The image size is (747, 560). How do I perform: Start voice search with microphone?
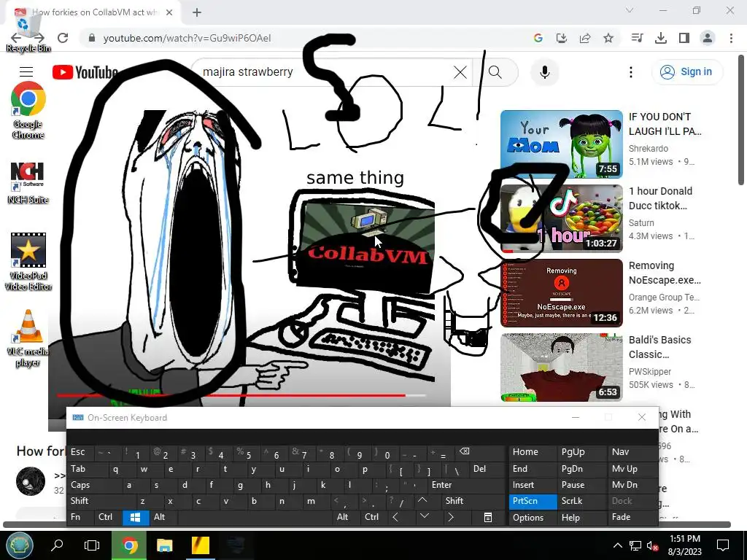pyautogui.click(x=544, y=72)
